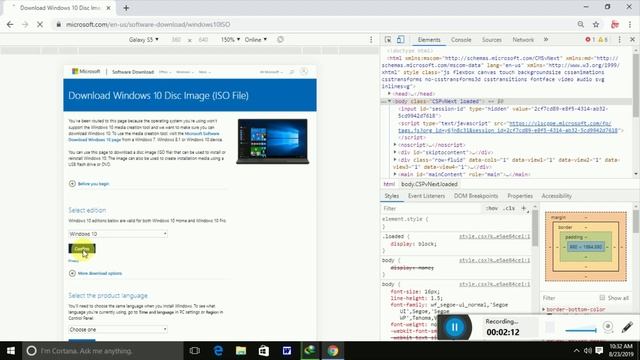This screenshot has width=640, height=360.
Task: Click the address bar URL
Action: coord(148,24)
